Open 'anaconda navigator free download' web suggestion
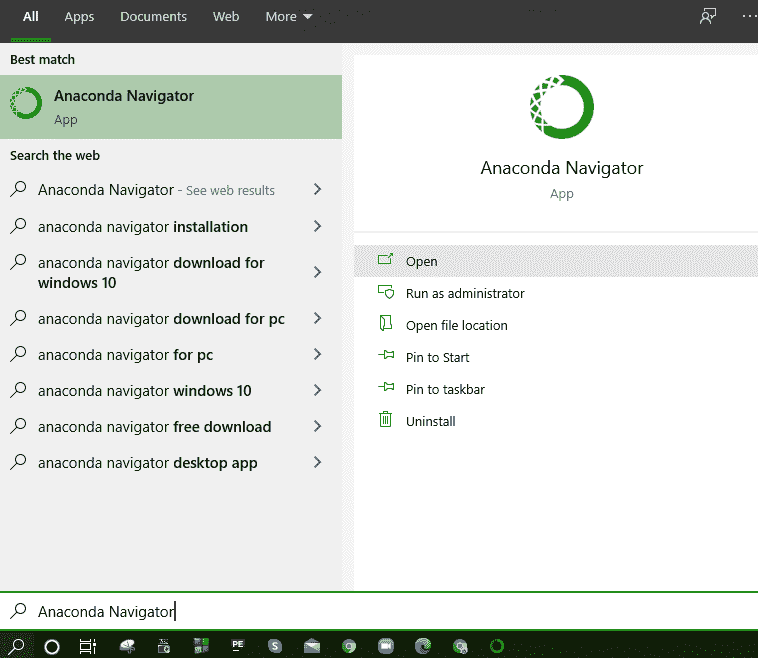 [x=154, y=427]
